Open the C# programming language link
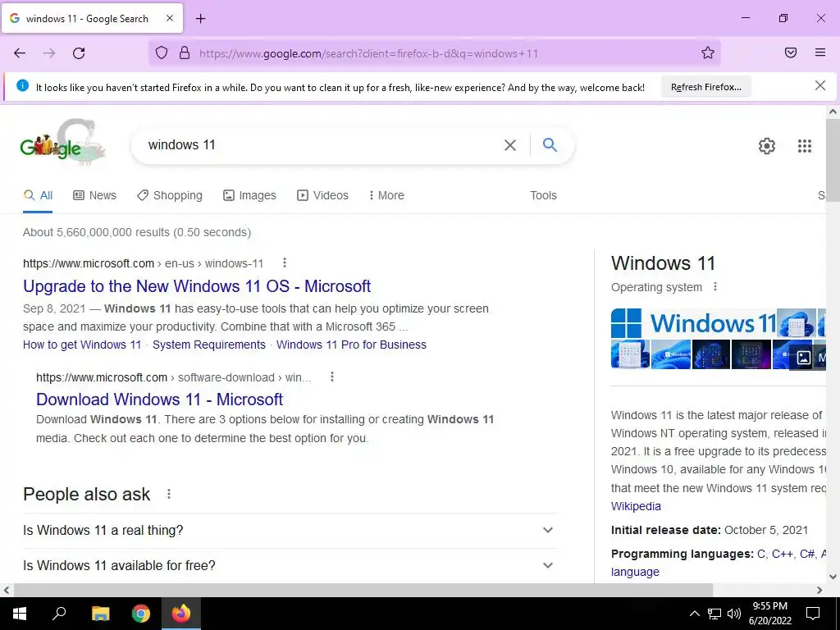Viewport: 840px width, 630px height. [807, 554]
